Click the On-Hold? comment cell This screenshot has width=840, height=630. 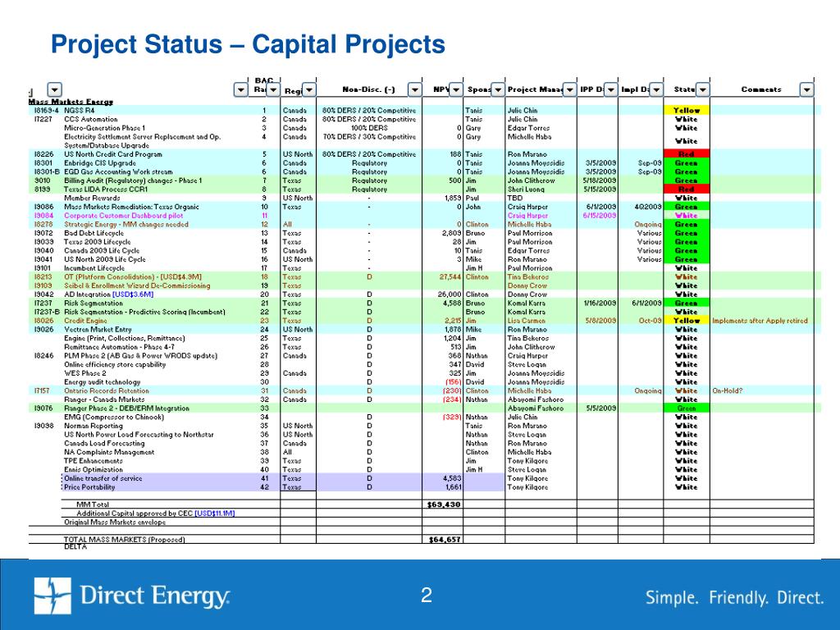pos(728,390)
